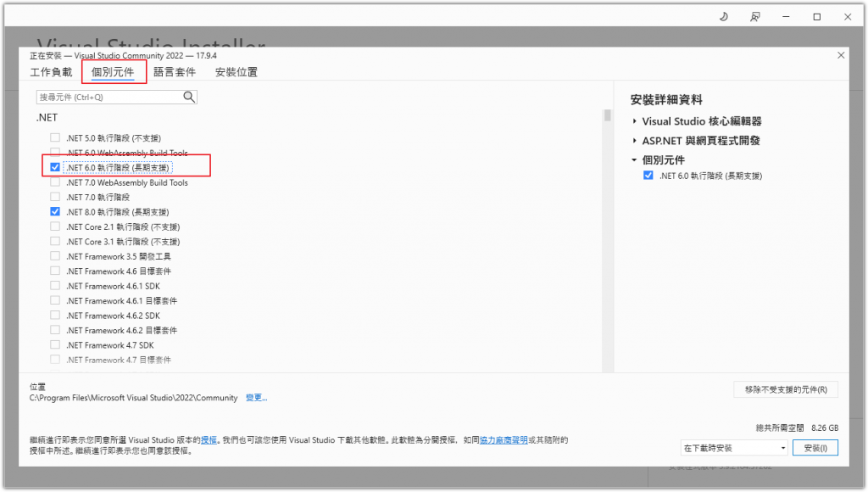Image resolution: width=868 pixels, height=492 pixels.
Task: Click the 變更... location link
Action: (x=256, y=397)
